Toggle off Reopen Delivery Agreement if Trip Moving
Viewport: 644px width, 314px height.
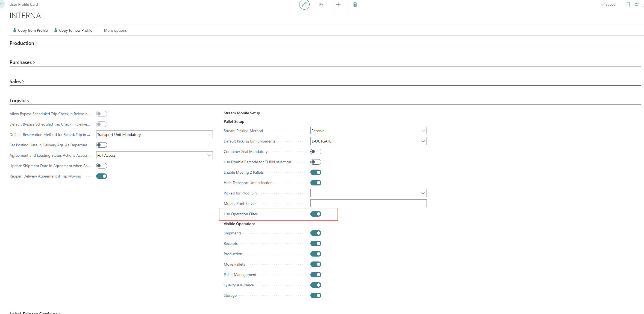pos(101,176)
